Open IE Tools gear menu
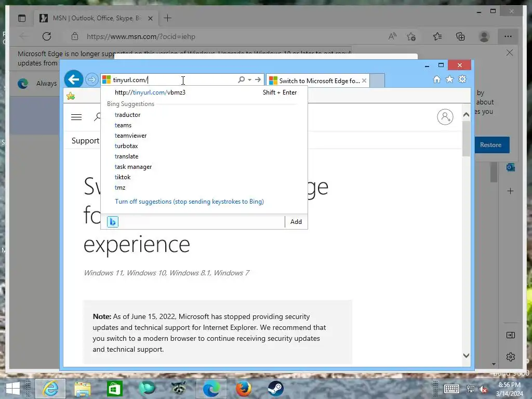Viewport: 532px width, 399px height. [x=462, y=79]
